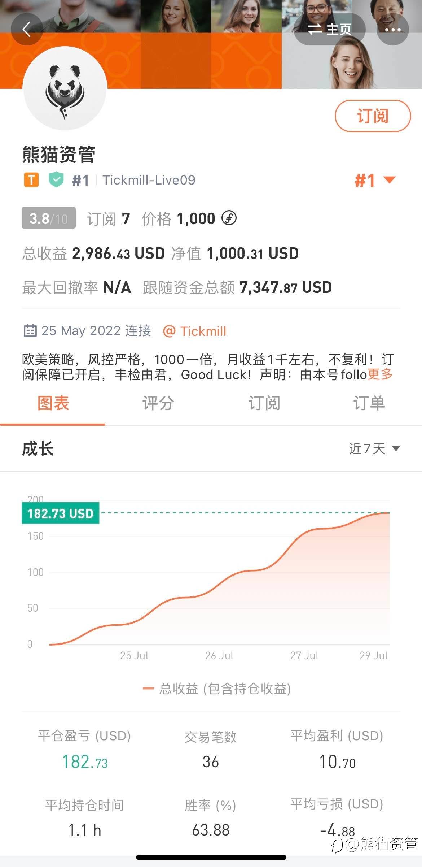422x868 pixels.
Task: Tap the orange T badge icon
Action: 31,179
